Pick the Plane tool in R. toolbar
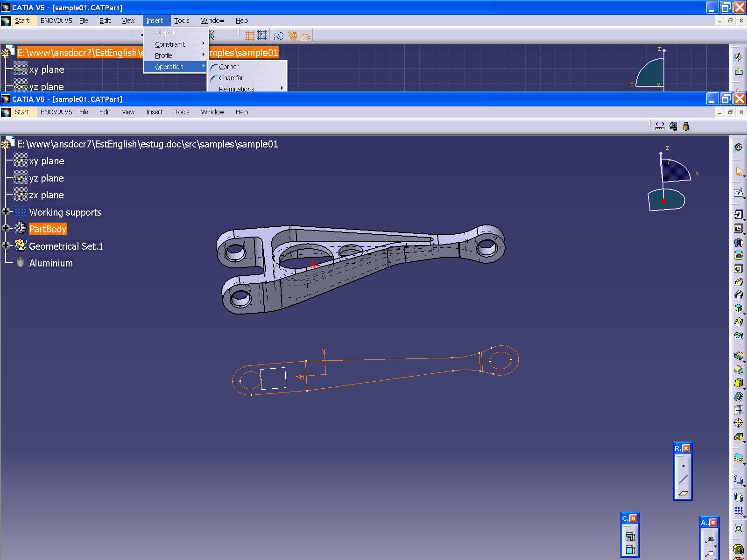This screenshot has height=560, width=747. coord(683,493)
